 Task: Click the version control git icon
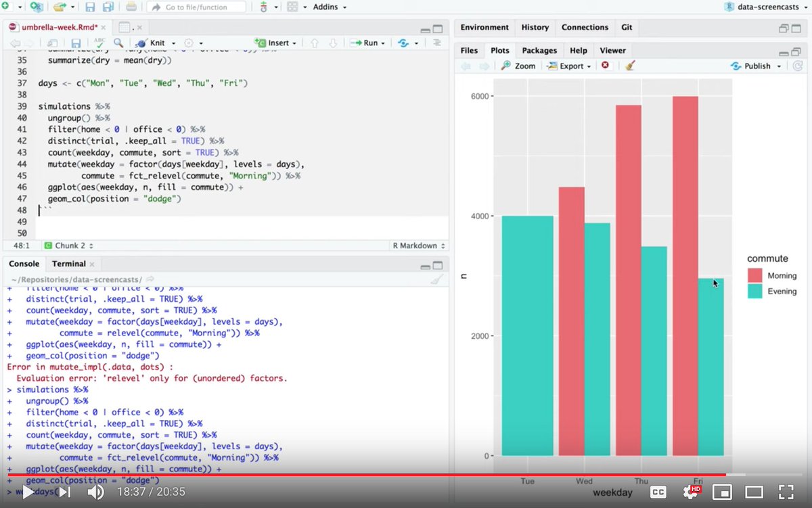(264, 7)
